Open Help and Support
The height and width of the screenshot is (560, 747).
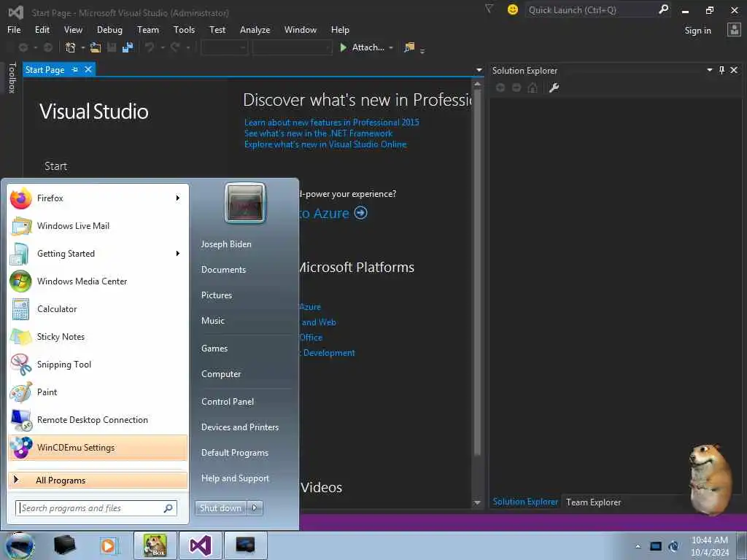235,478
